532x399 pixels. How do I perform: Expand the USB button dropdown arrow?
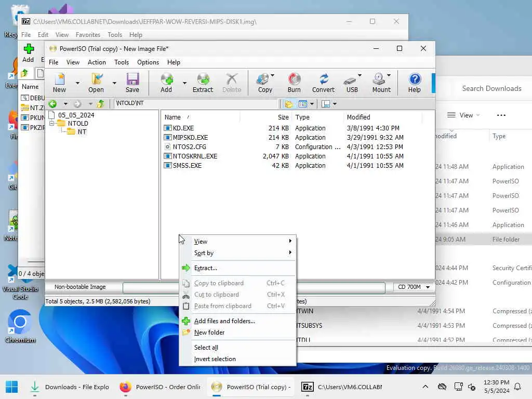360,75
